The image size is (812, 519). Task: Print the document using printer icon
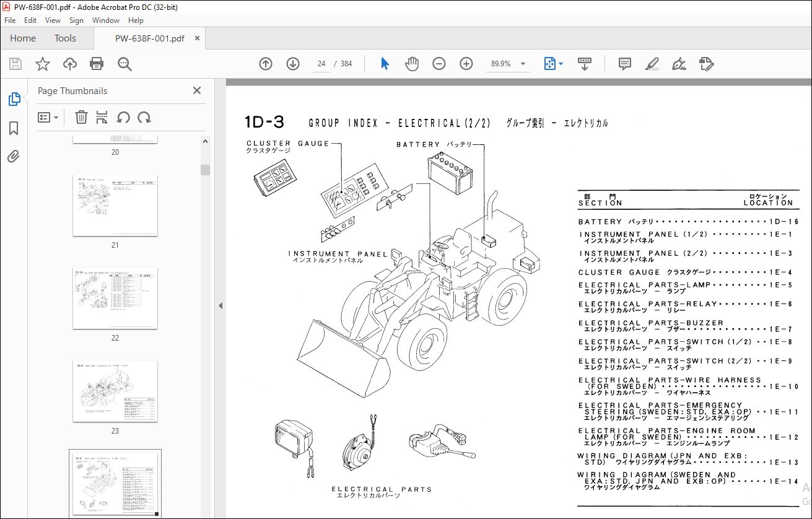pyautogui.click(x=97, y=64)
